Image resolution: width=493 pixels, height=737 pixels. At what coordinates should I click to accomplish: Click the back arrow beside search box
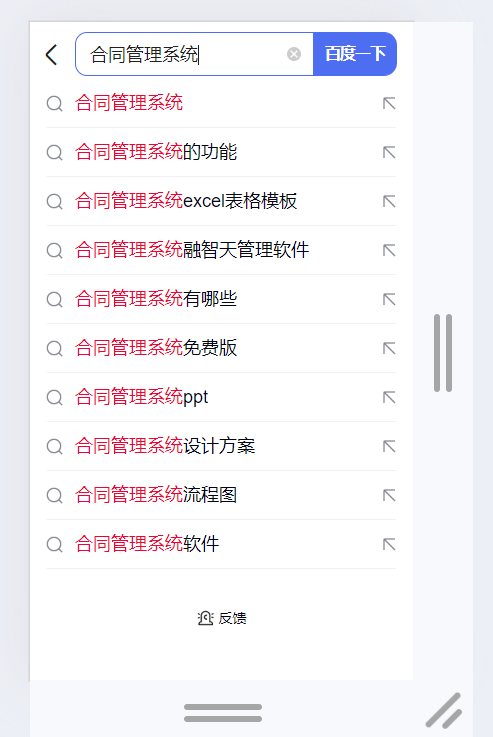click(52, 55)
